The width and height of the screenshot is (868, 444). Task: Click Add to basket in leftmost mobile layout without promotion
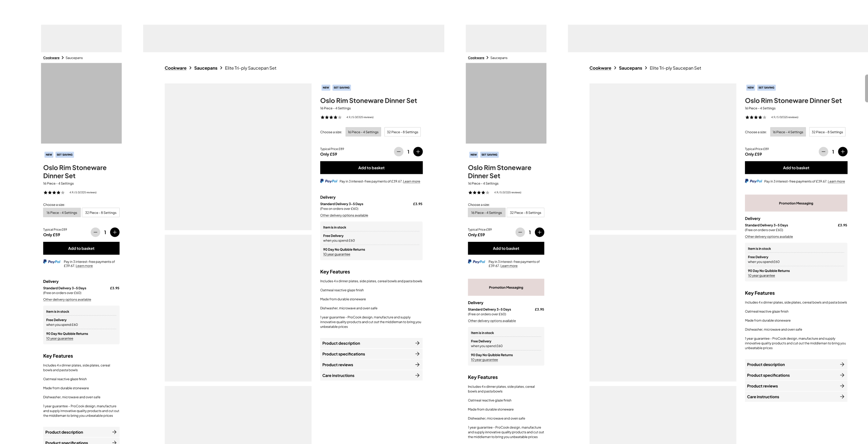point(81,248)
